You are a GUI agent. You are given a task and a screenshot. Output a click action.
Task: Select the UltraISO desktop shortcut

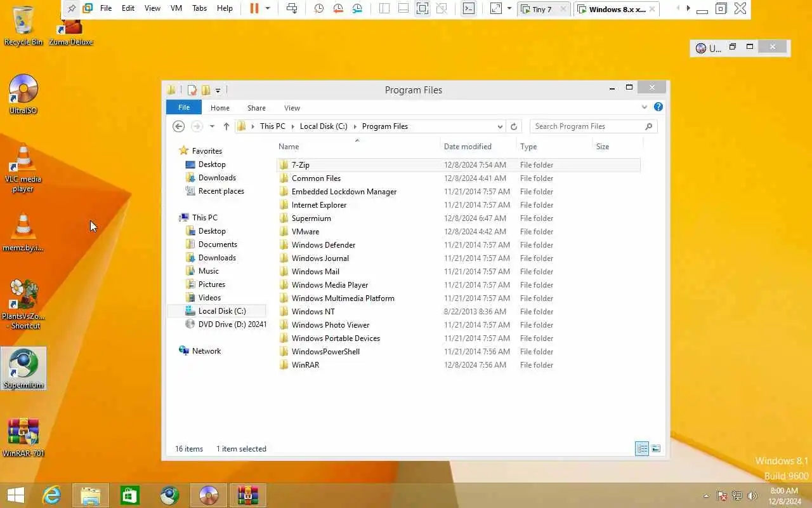point(23,95)
